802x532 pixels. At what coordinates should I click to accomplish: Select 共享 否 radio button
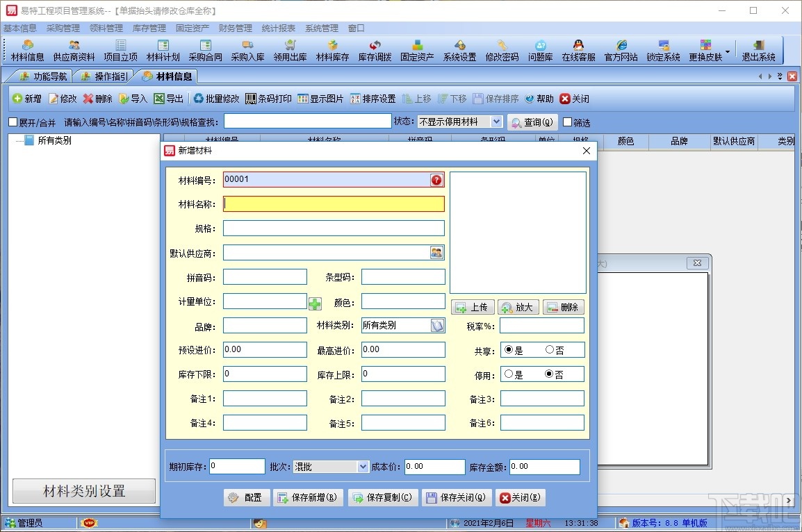[x=549, y=350]
